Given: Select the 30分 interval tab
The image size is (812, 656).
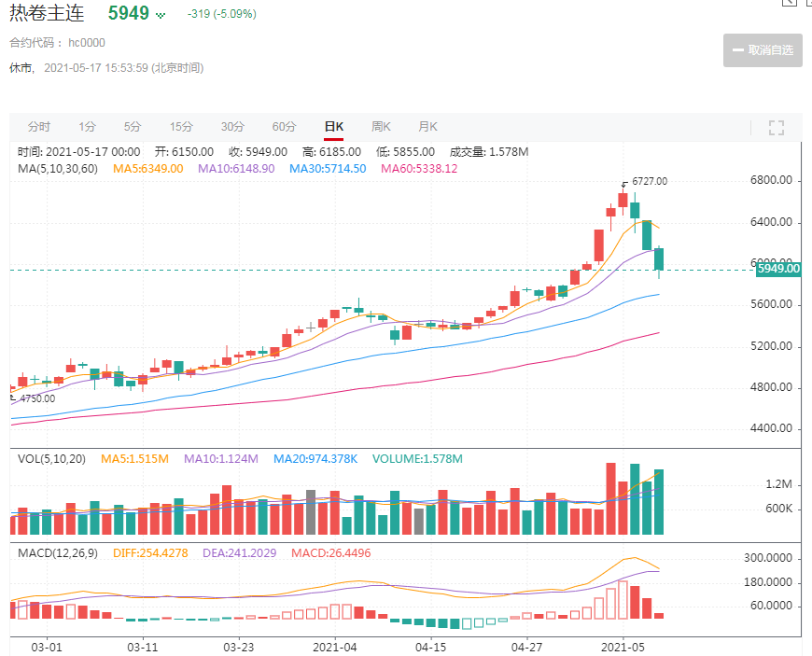Looking at the screenshot, I should click(x=232, y=127).
